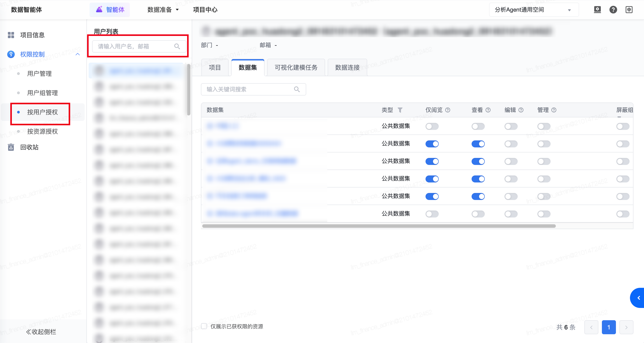Click the 项目信息 grid icon

11,35
